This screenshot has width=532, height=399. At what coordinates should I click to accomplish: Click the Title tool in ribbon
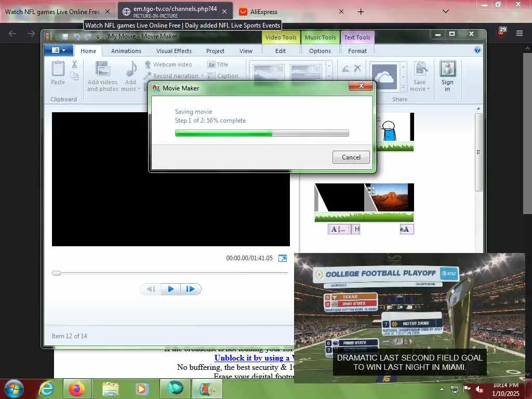pyautogui.click(x=218, y=64)
